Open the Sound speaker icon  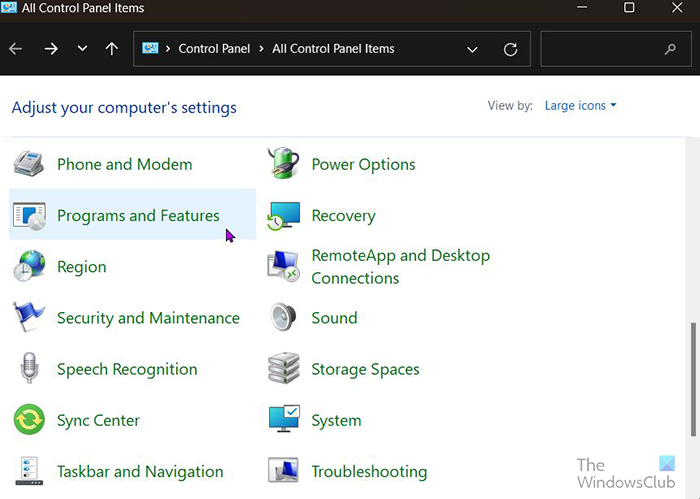click(x=284, y=318)
